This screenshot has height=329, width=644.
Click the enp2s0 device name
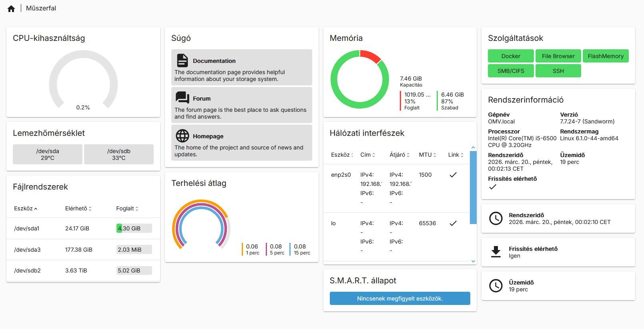[x=341, y=175]
